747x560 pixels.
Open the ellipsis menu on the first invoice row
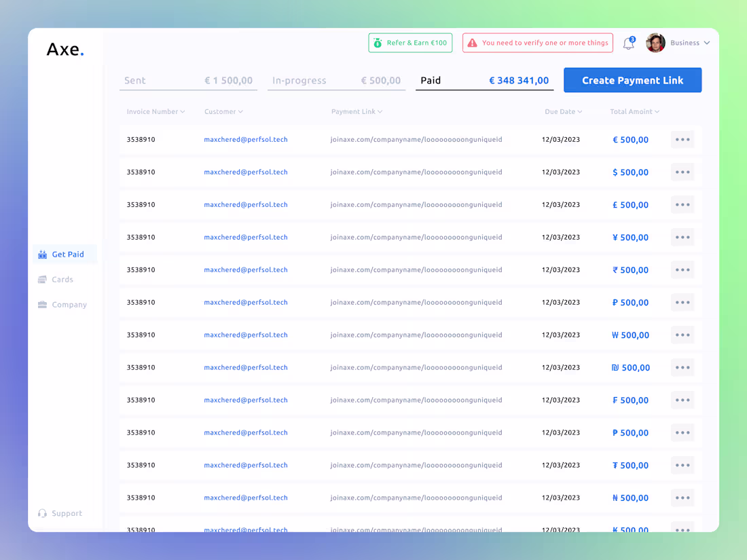coord(682,139)
